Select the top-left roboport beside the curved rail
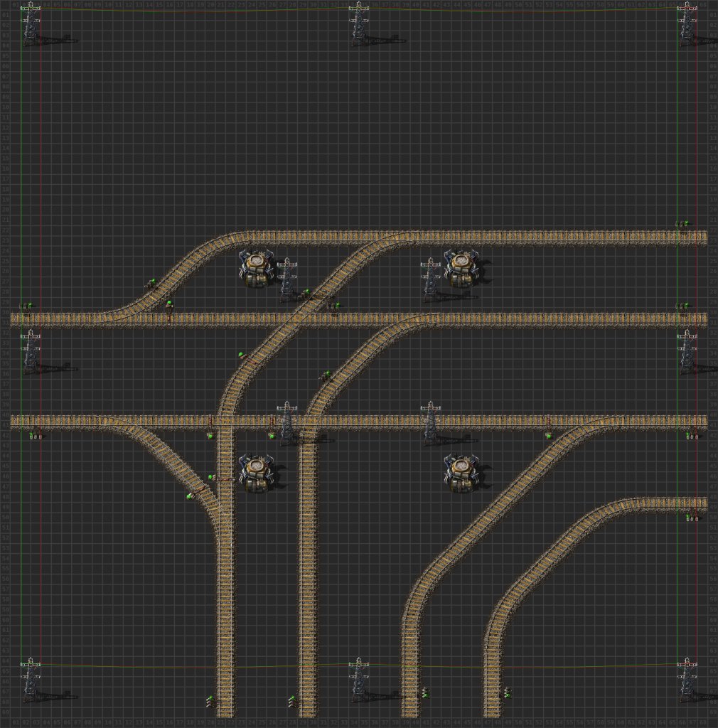 click(256, 268)
